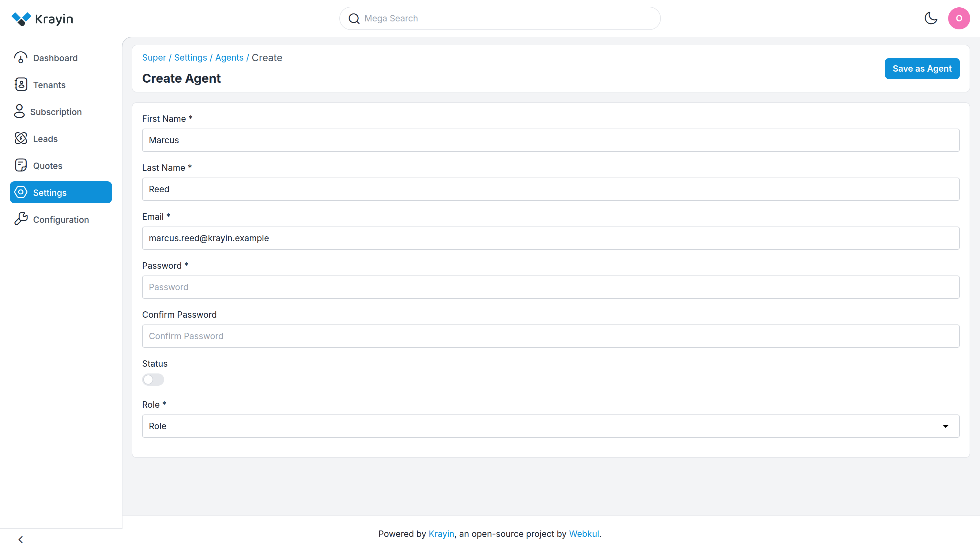The width and height of the screenshot is (980, 551).
Task: Click the Email field with marcus.reed@krayin.example
Action: 551,238
